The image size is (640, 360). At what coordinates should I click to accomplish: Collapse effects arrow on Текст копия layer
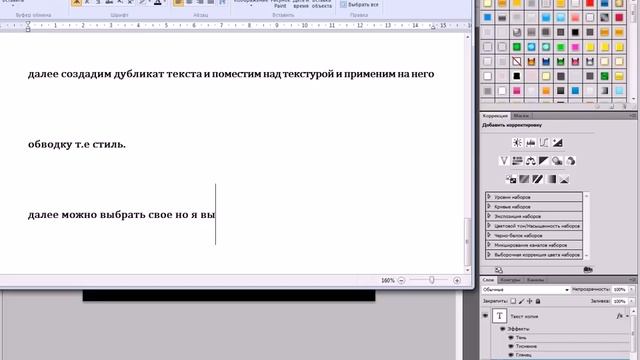628,316
